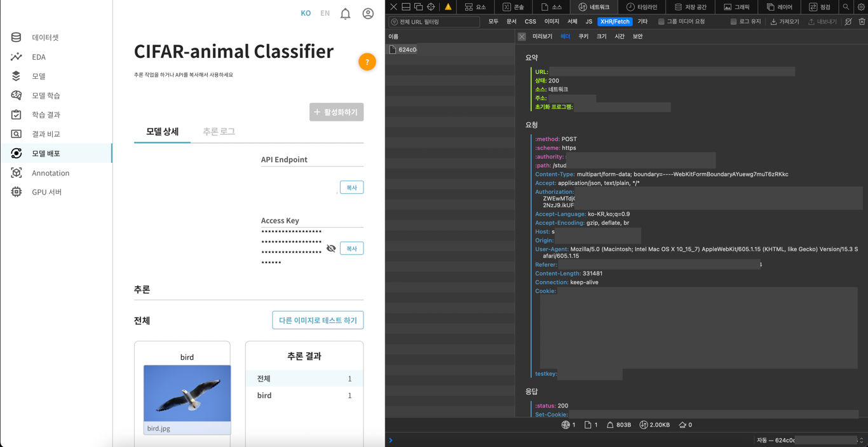The image size is (868, 447).
Task: Toggle the Access Key visibility eye icon
Action: point(331,248)
